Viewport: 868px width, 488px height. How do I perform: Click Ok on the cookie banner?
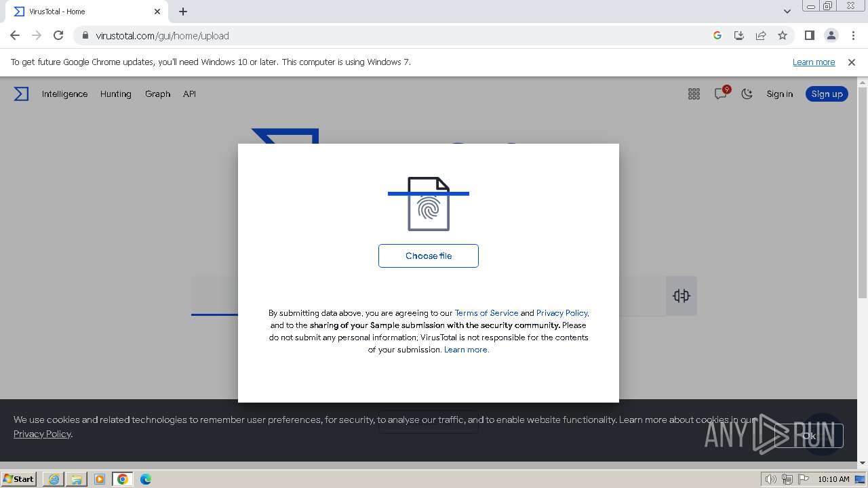click(x=809, y=436)
